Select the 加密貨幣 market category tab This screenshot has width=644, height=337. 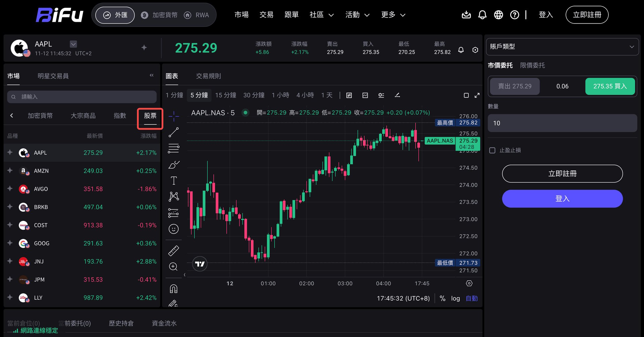(x=40, y=116)
